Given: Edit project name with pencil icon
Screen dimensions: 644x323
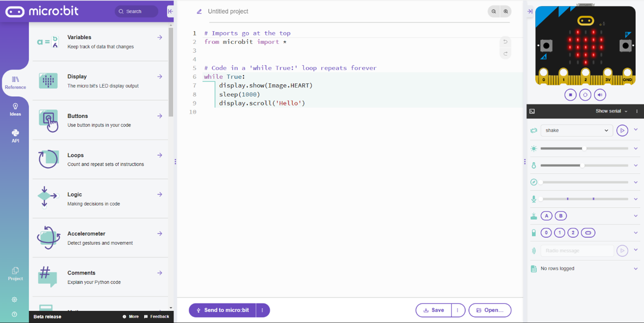Looking at the screenshot, I should pos(199,12).
